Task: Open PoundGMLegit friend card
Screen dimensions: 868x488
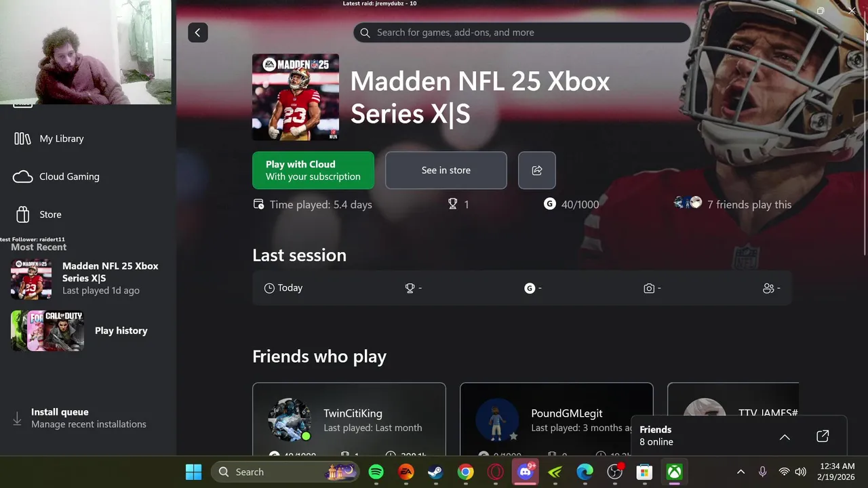Action: [557, 419]
